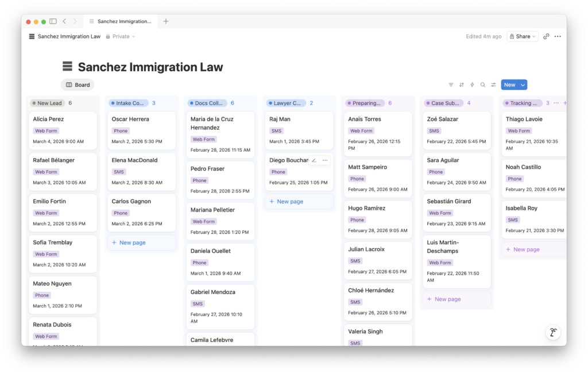
Task: Open the filter icon in board toolbar
Action: click(x=451, y=85)
